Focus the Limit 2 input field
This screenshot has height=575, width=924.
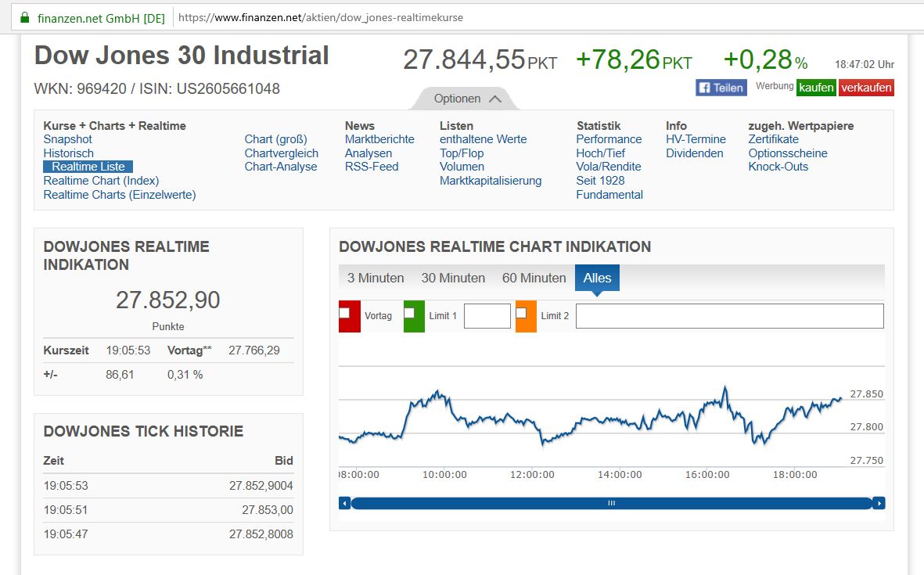pos(729,316)
